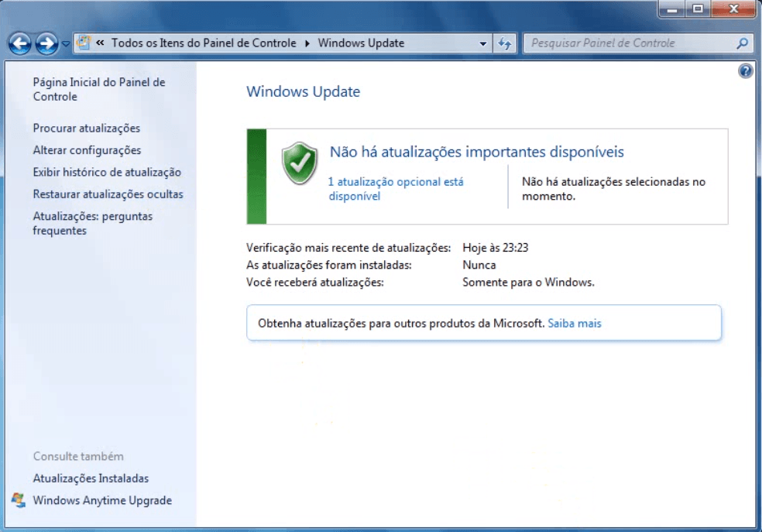Select 'Procurar atualizações'
The height and width of the screenshot is (532, 762).
[x=87, y=129]
